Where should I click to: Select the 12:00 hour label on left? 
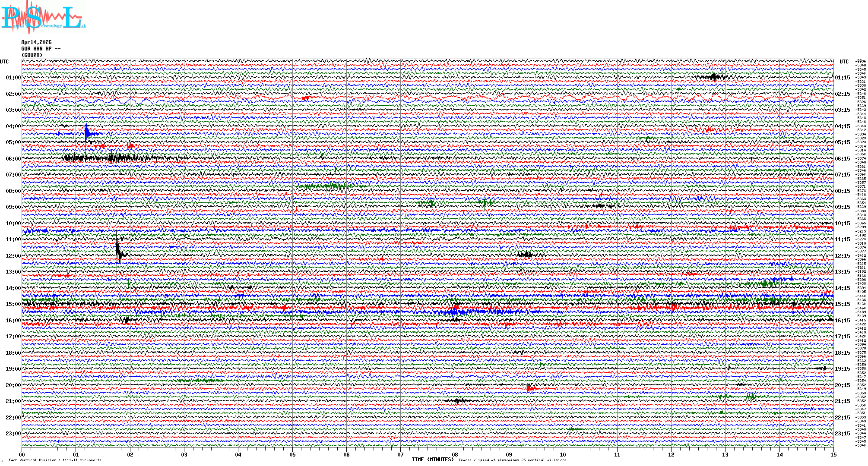point(13,256)
